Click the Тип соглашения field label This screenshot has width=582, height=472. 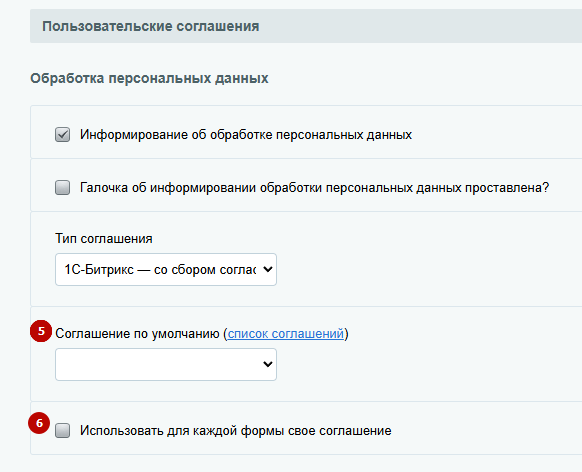(104, 239)
